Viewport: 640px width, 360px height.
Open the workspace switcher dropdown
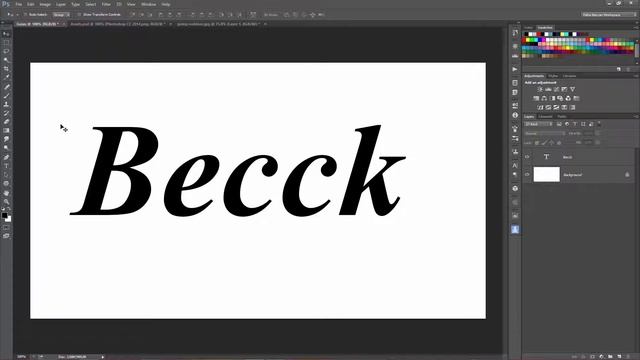609,15
